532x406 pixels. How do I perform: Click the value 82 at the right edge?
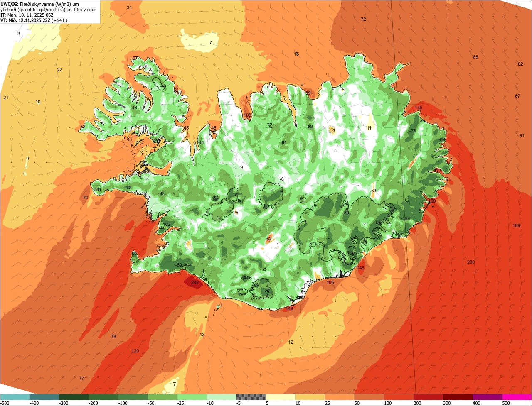[x=520, y=64]
